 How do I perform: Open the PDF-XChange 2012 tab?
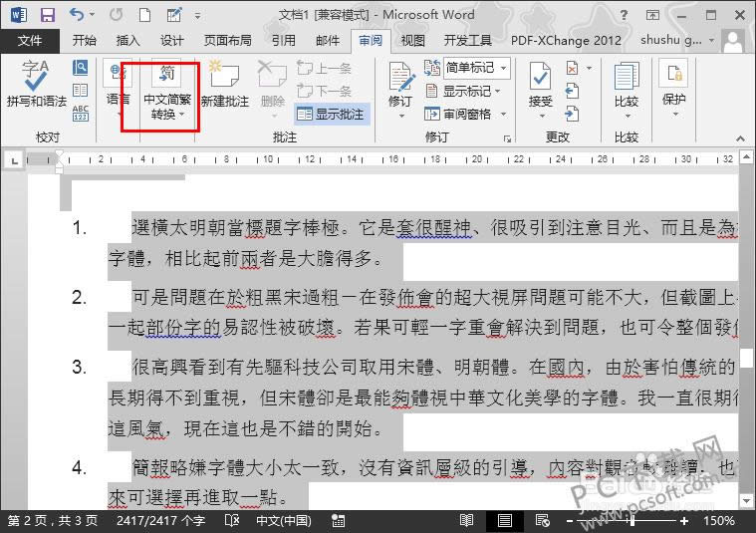[566, 41]
